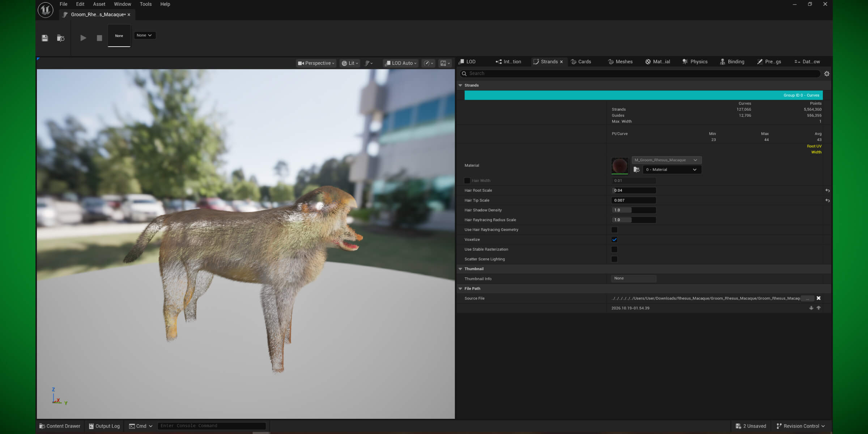Collapse the Thumbnail section
This screenshot has width=868, height=434.
460,269
